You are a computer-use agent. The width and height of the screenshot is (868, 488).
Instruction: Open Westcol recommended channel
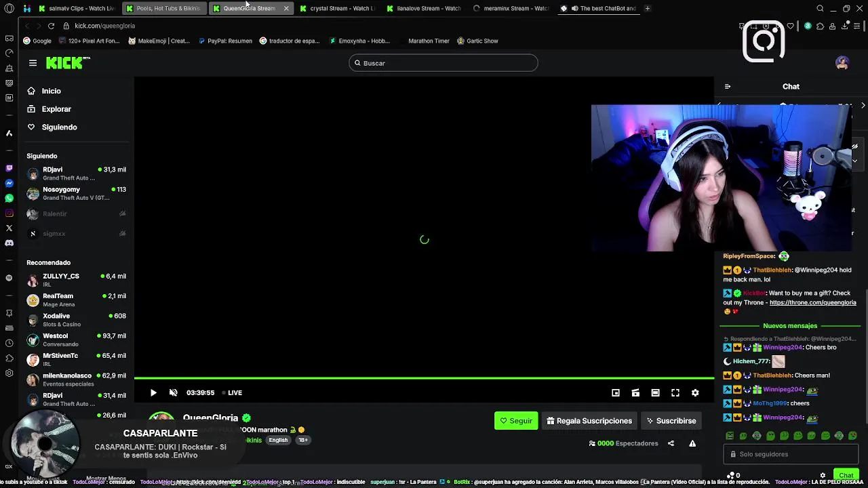pyautogui.click(x=76, y=340)
